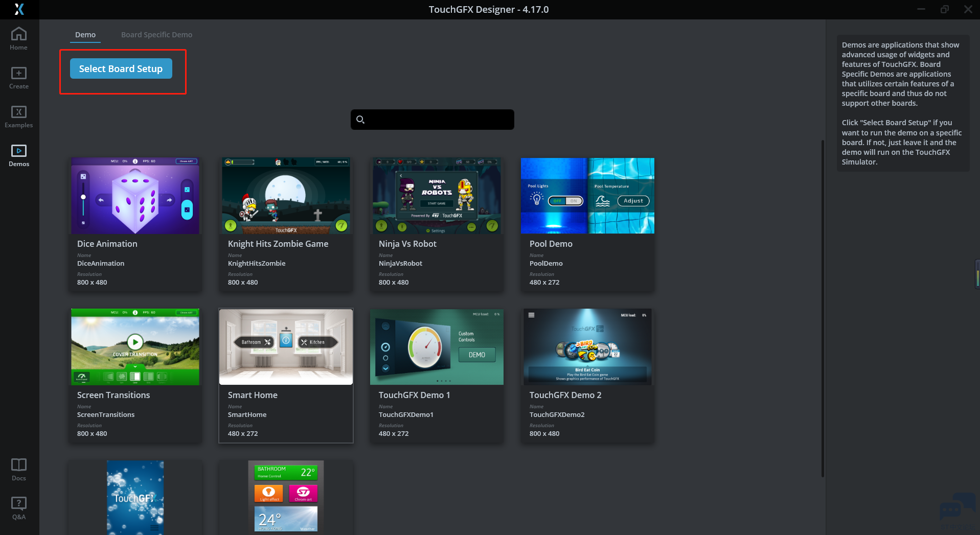The height and width of the screenshot is (535, 980).
Task: Restore down the TouchGFX Designer window
Action: 945,9
